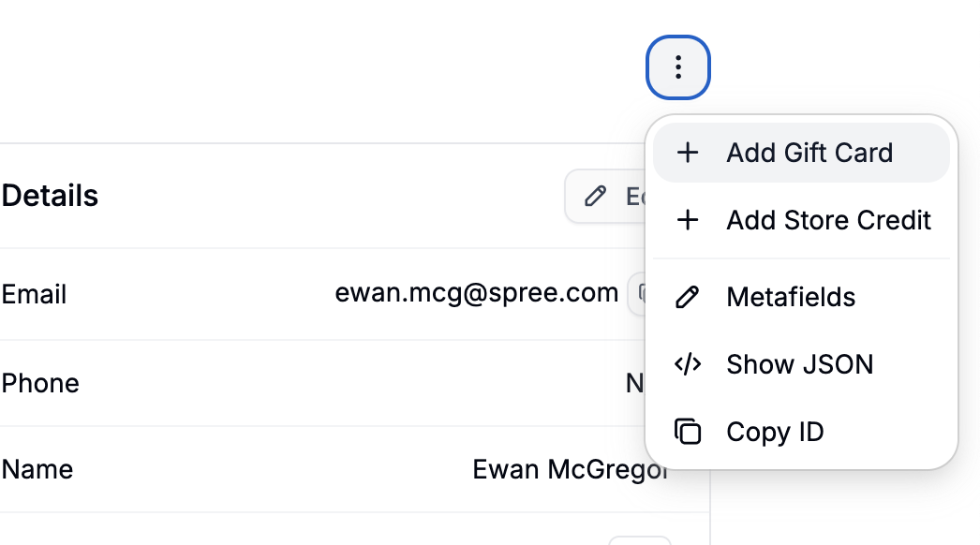The image size is (980, 545).
Task: Click the copy icon next to the email address
Action: point(639,294)
